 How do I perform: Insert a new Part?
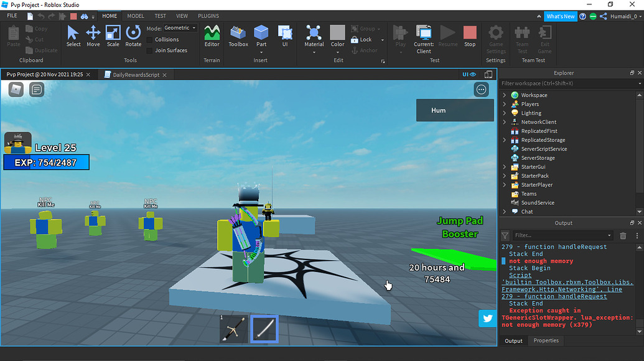pos(261,35)
